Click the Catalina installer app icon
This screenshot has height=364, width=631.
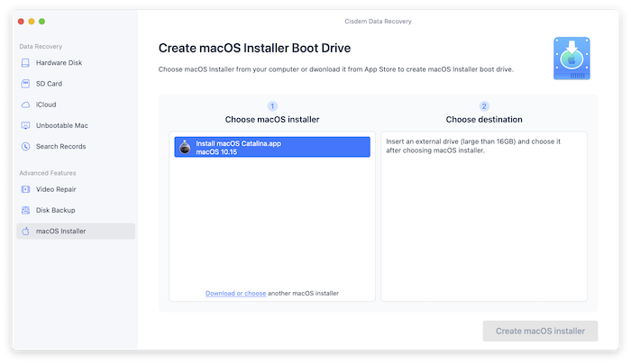pos(185,148)
